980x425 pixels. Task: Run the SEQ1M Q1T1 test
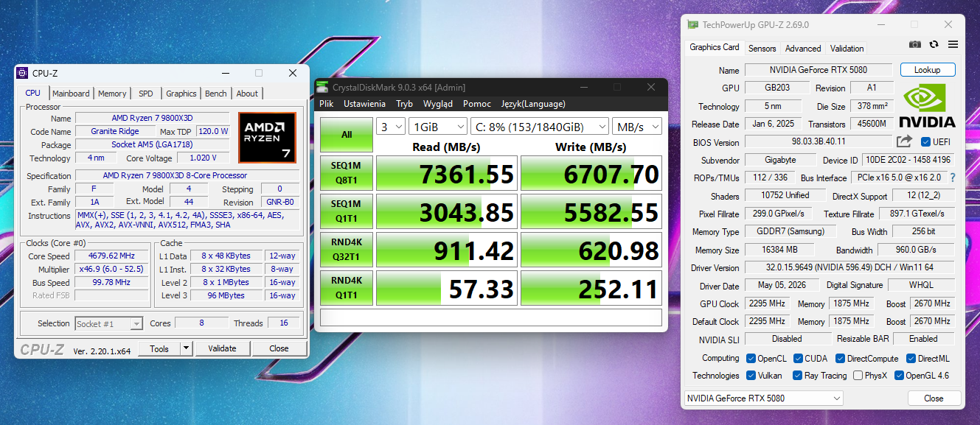(347, 212)
